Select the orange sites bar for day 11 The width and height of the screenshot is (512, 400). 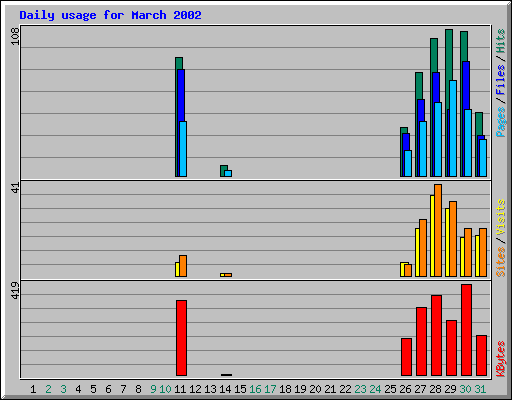[x=183, y=266]
